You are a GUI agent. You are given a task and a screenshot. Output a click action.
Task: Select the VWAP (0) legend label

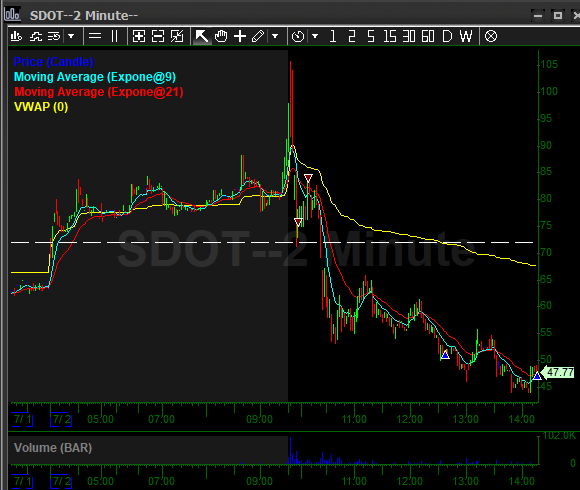tap(41, 107)
